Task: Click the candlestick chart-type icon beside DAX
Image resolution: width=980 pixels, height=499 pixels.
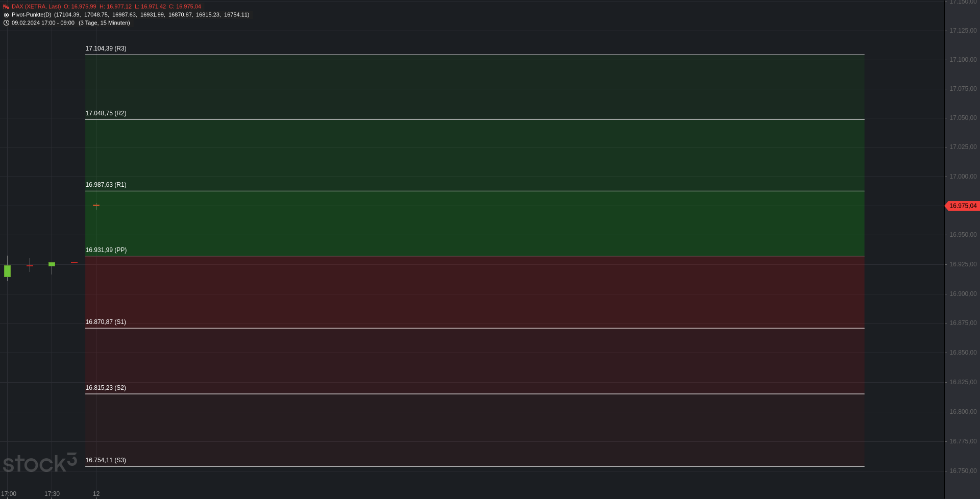Action: pos(6,7)
